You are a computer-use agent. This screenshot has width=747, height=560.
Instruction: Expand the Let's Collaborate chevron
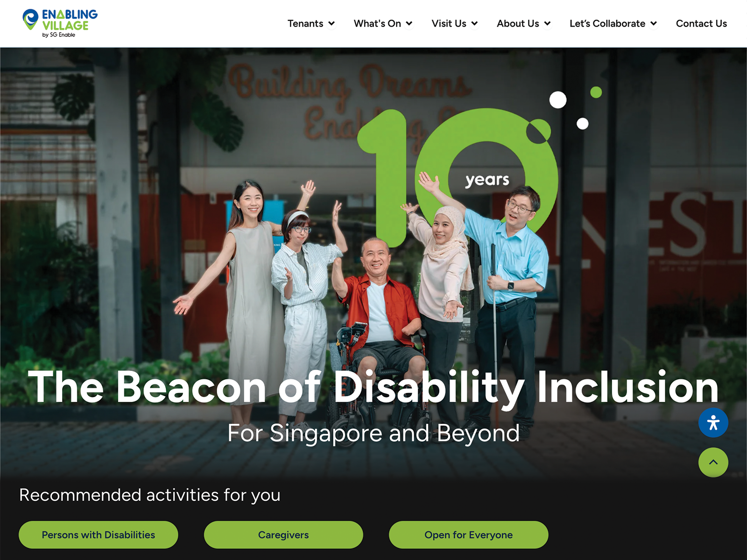(x=654, y=24)
